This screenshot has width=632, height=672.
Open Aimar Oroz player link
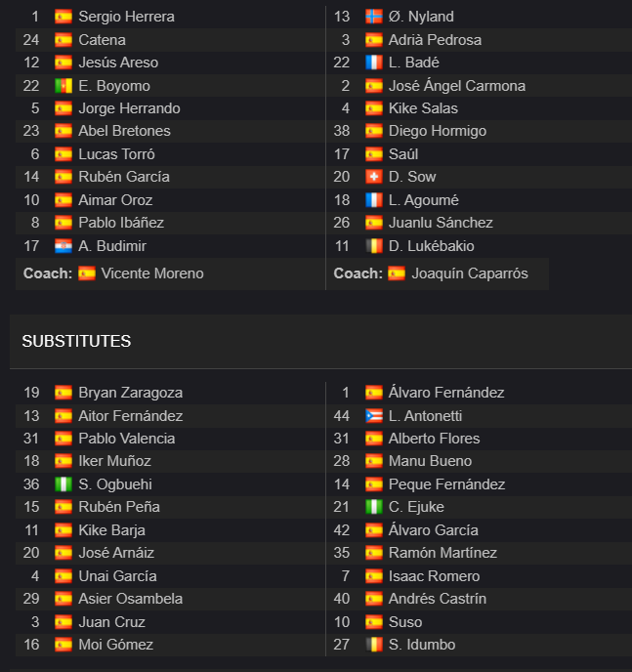[x=115, y=200]
